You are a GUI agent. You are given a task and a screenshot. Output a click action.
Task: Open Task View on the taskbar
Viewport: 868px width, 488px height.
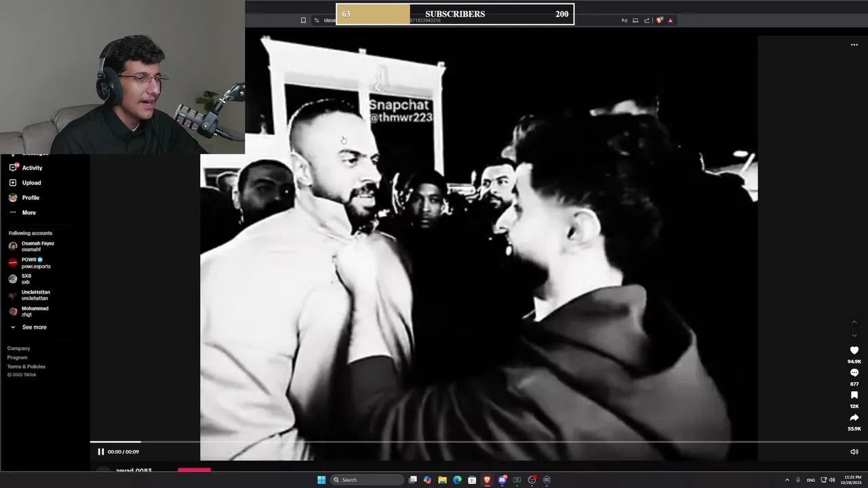coord(412,480)
